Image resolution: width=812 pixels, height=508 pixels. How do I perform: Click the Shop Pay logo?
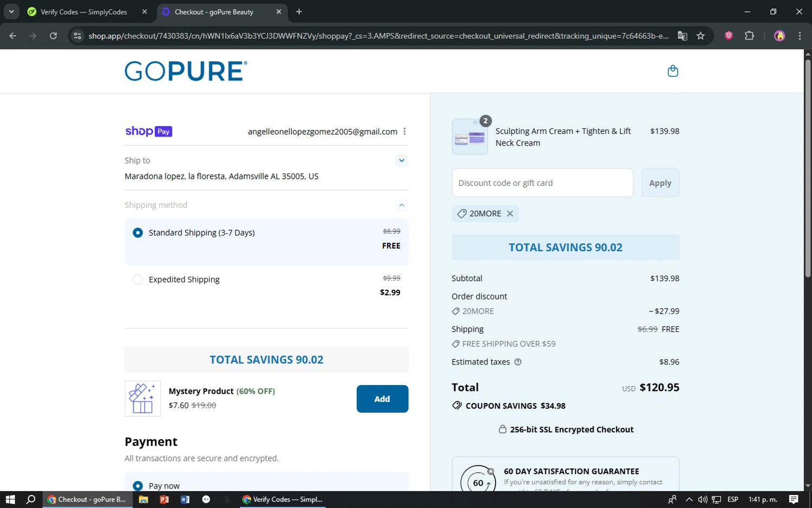click(x=148, y=131)
